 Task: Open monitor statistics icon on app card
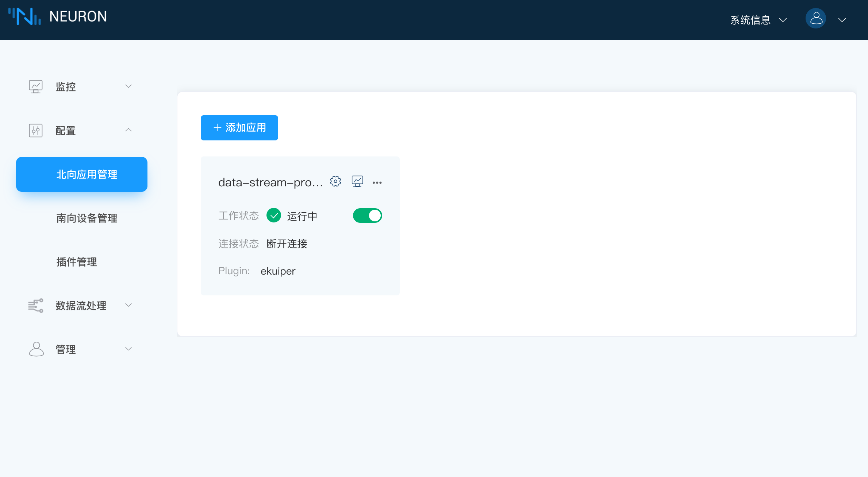357,182
